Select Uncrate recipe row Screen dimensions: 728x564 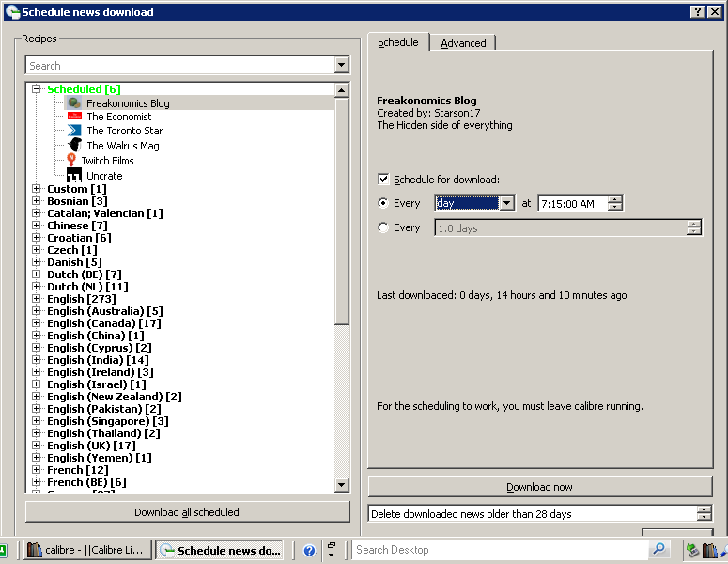tap(104, 176)
